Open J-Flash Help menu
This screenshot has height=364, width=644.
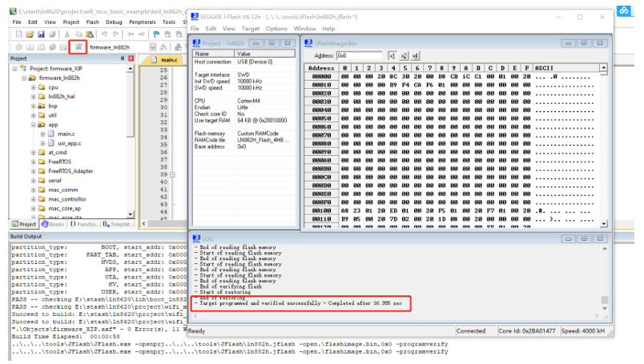pyautogui.click(x=328, y=29)
